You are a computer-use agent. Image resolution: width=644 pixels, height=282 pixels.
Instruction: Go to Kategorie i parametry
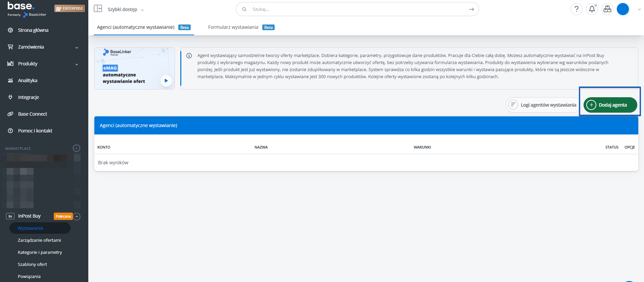coord(40,252)
